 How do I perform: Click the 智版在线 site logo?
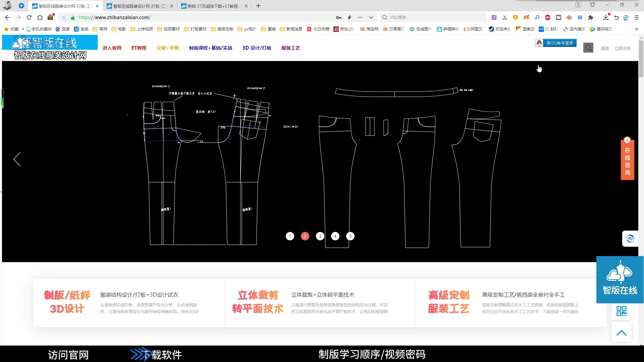50,48
